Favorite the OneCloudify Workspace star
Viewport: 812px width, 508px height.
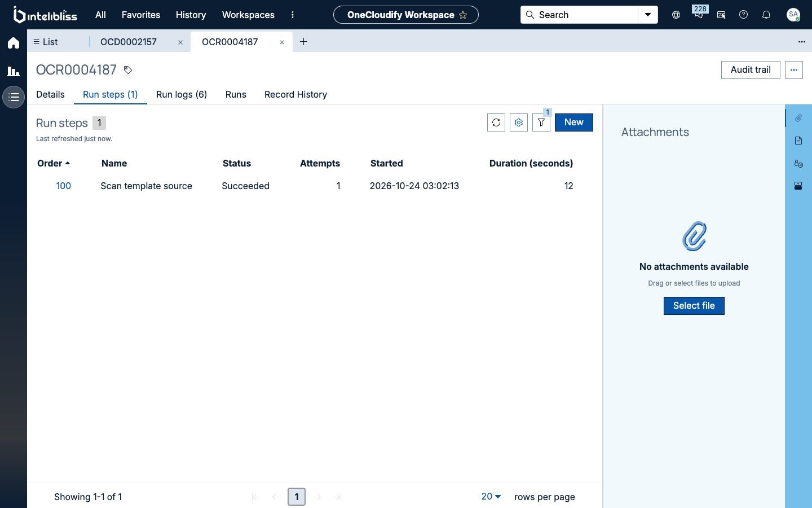[463, 15]
